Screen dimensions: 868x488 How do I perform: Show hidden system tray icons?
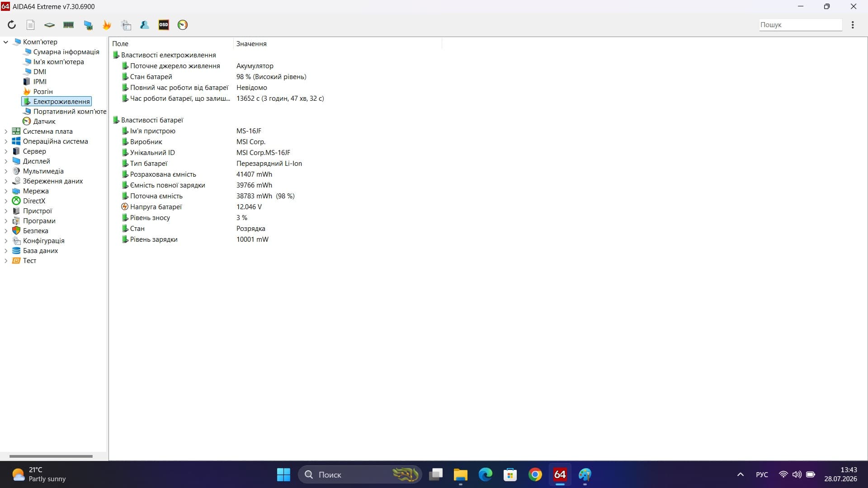(741, 474)
